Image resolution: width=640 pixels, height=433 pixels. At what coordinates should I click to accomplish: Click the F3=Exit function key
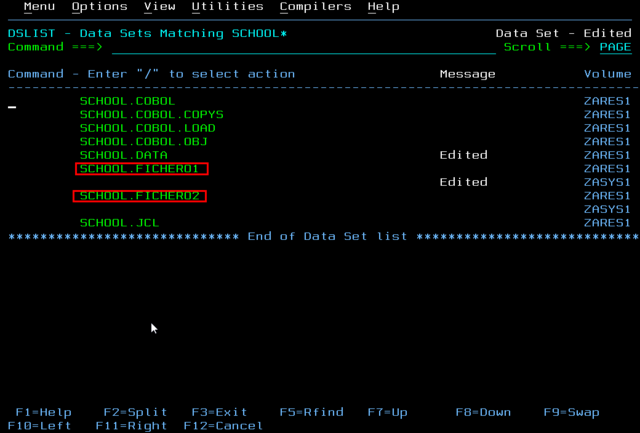(x=219, y=412)
